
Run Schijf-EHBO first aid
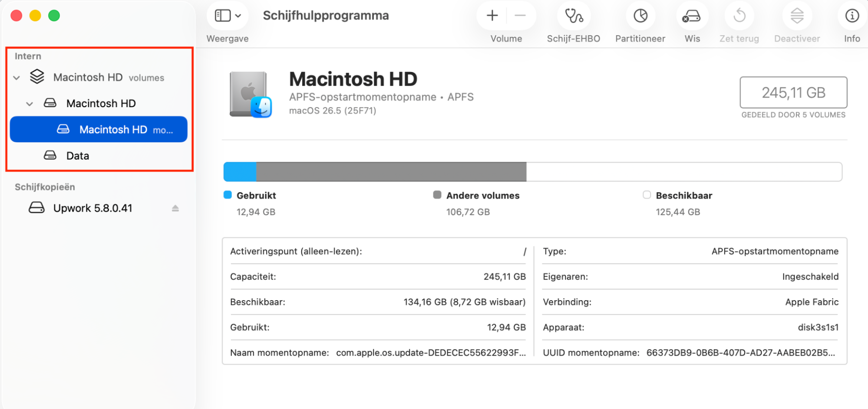(574, 16)
